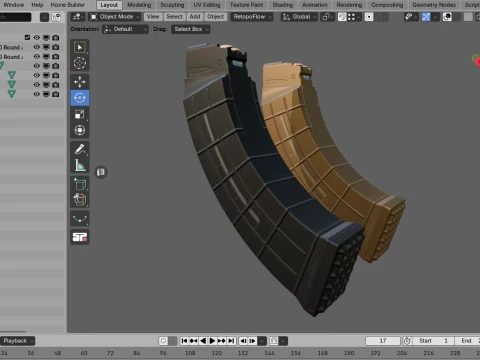The image size is (480, 360).
Task: Activate the Move tool
Action: pos(80,82)
